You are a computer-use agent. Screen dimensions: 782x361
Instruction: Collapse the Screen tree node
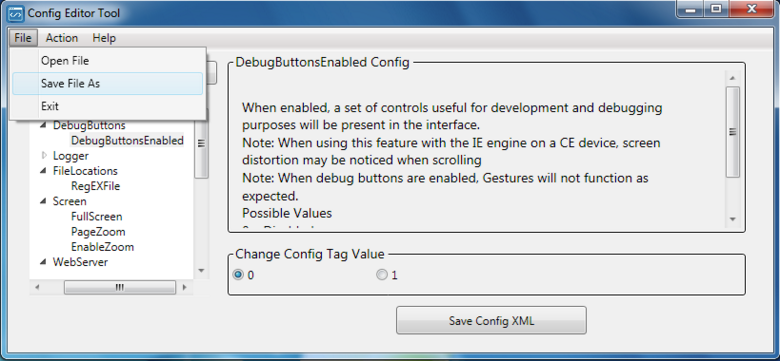[x=44, y=201]
